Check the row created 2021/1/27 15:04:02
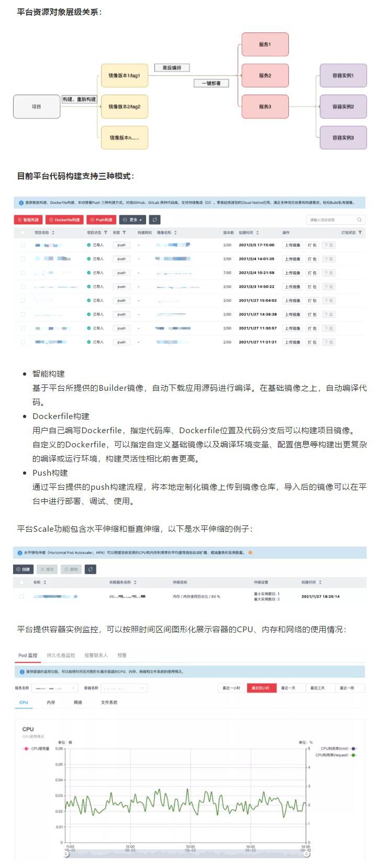Viewport: 380px width, 868px height. click(23, 301)
